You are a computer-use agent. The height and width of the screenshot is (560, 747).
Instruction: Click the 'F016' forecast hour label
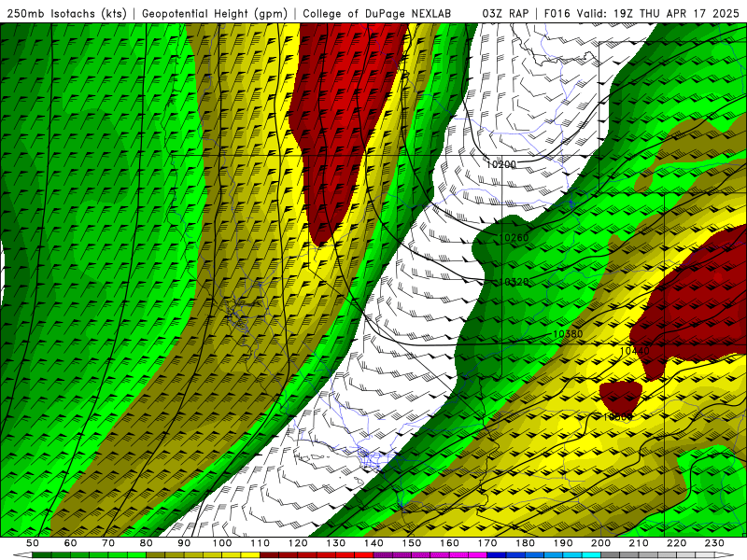point(557,14)
